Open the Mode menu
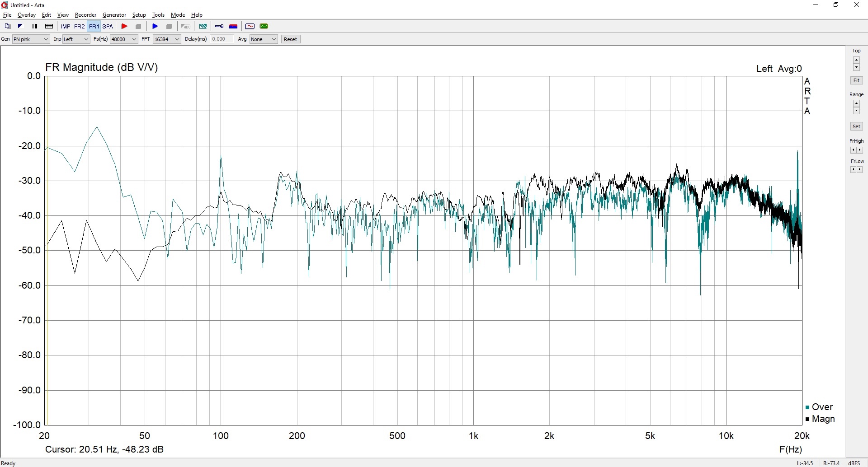The width and height of the screenshot is (868, 467). pos(178,15)
